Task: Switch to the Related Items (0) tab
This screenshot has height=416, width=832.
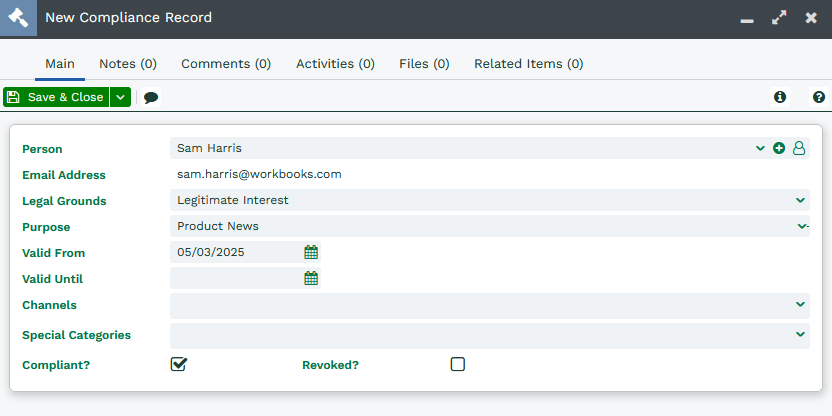Action: (528, 64)
